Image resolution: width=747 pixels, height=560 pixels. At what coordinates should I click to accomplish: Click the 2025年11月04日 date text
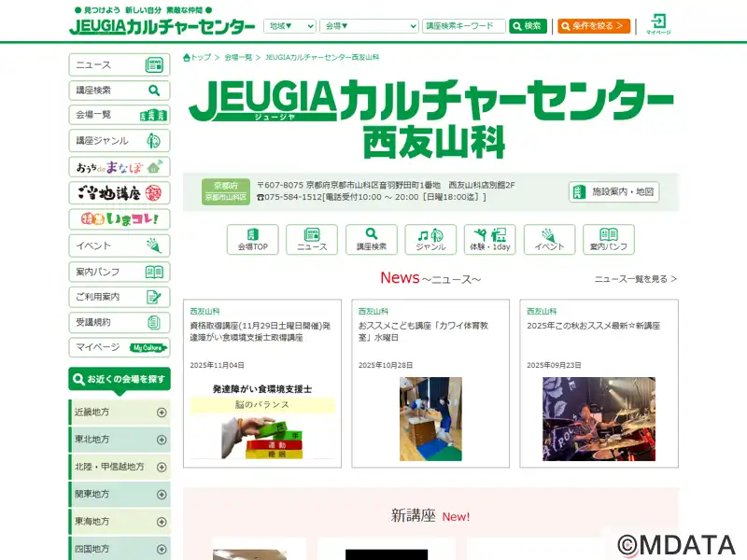[x=218, y=365]
